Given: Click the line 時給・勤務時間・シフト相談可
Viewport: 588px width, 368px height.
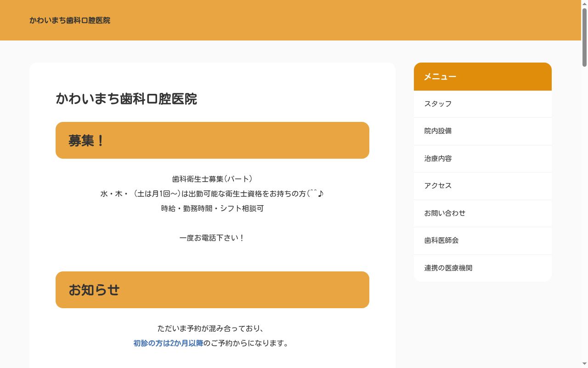Looking at the screenshot, I should point(212,208).
